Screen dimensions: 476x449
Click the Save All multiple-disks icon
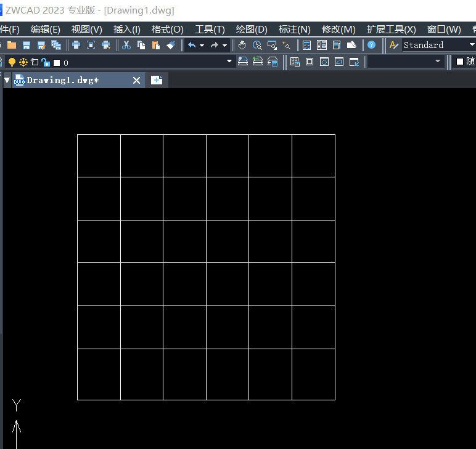pos(56,45)
